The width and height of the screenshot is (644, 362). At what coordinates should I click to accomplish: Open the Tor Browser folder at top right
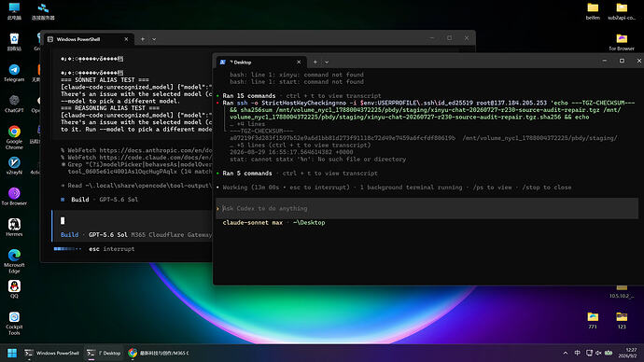[x=622, y=42]
